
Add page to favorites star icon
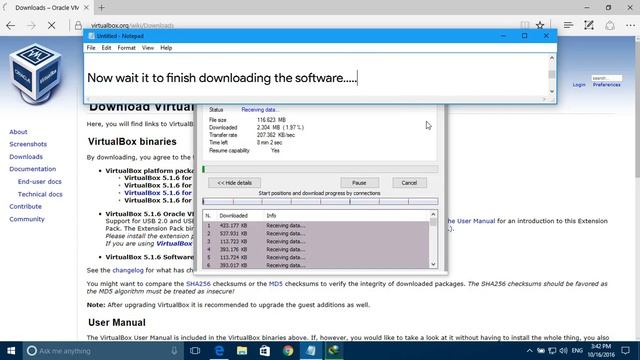tap(540, 25)
